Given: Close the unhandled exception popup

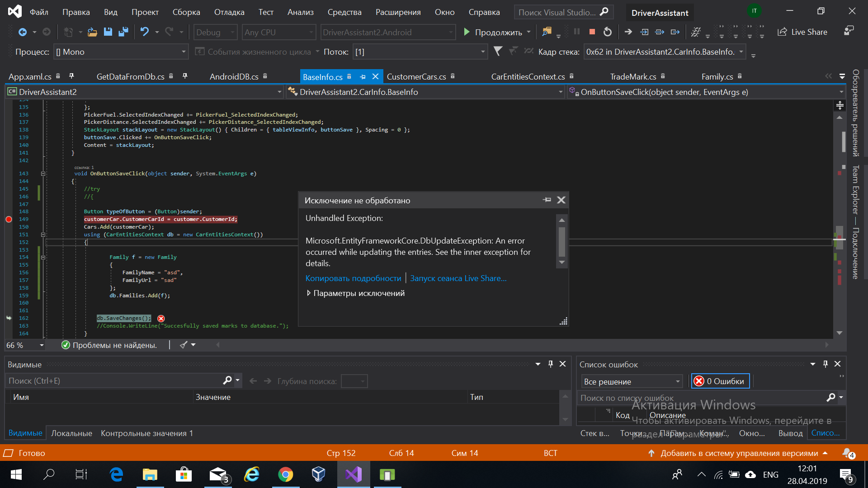Looking at the screenshot, I should pos(561,200).
